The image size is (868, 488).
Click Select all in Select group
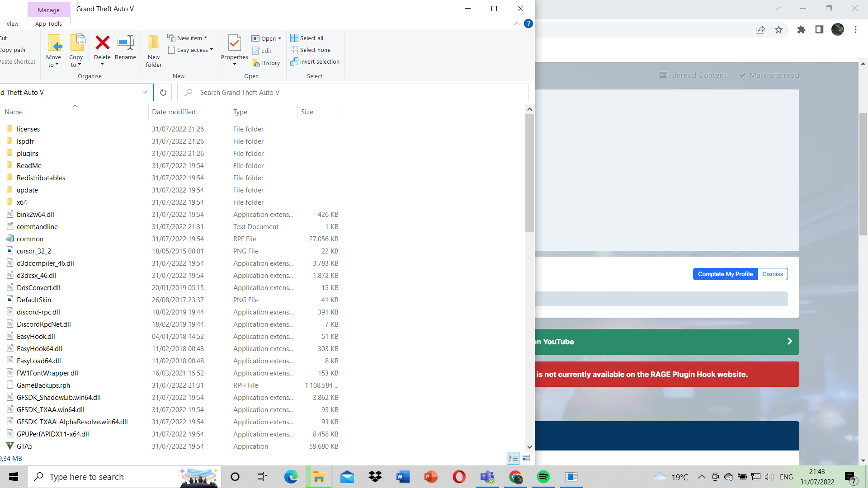(x=307, y=38)
